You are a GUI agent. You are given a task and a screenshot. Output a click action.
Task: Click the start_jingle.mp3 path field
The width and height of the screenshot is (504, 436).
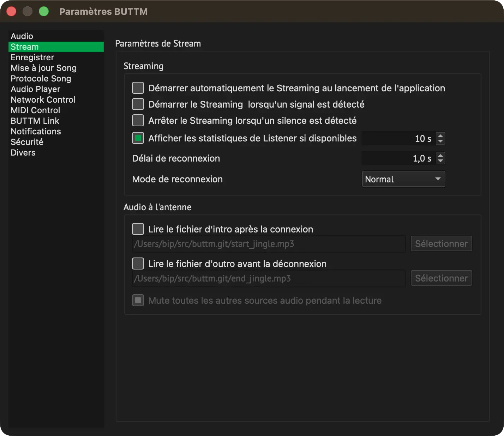coord(269,244)
